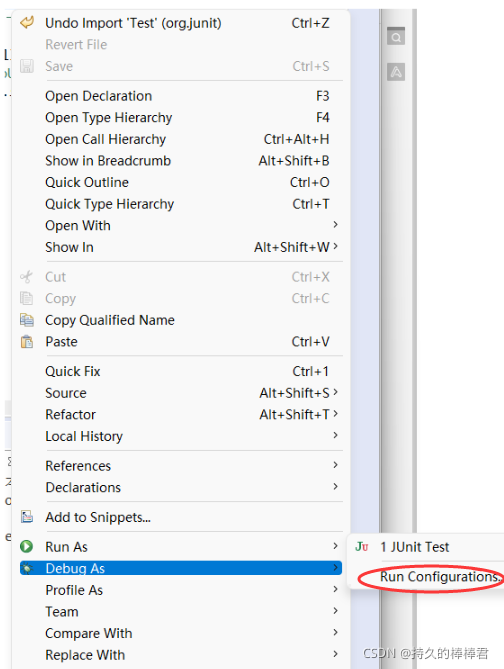Click the JUnit Test Ju icon
Screen dimensions: 504x669
pyautogui.click(x=362, y=547)
